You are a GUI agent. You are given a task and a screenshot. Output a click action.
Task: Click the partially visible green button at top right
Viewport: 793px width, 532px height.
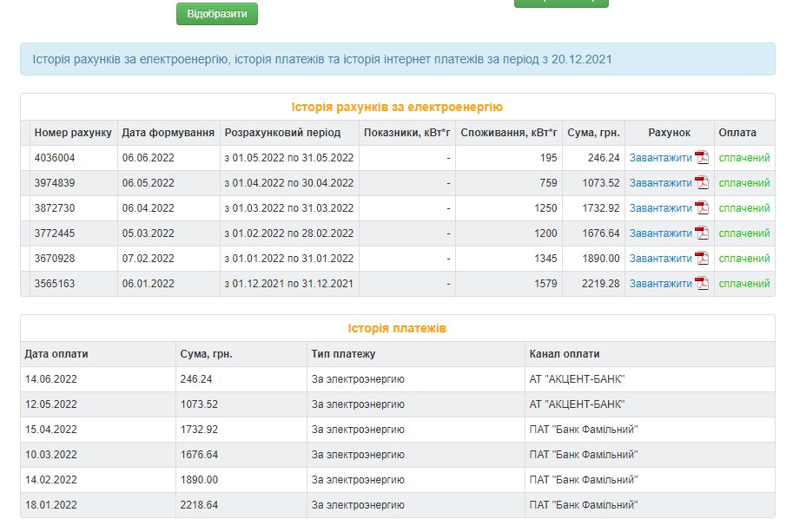pyautogui.click(x=561, y=3)
